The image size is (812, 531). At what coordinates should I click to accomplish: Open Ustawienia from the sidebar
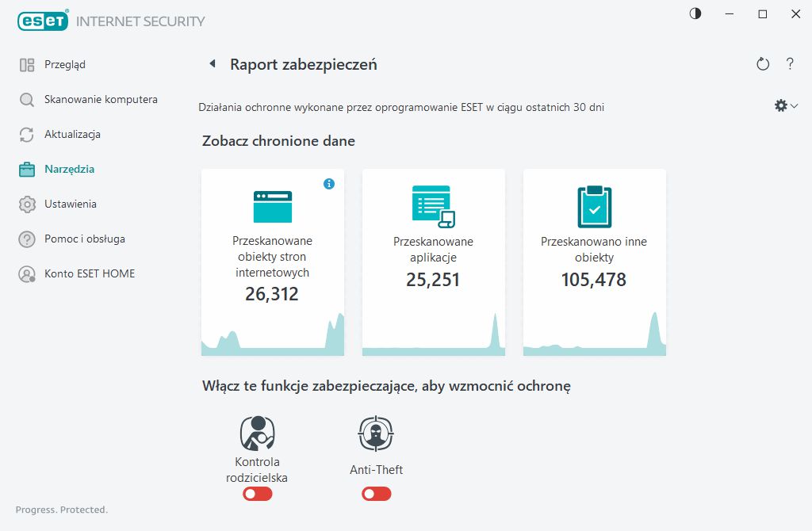pyautogui.click(x=71, y=204)
